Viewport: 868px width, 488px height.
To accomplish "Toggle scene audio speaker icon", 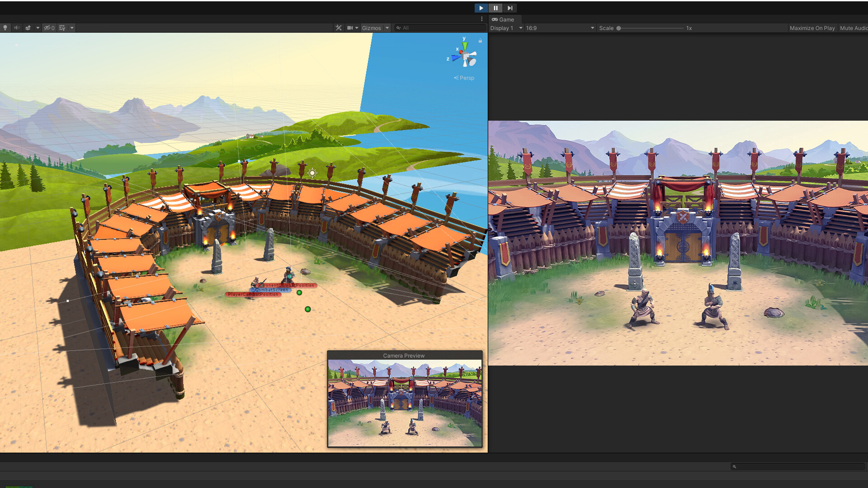I will 17,28.
